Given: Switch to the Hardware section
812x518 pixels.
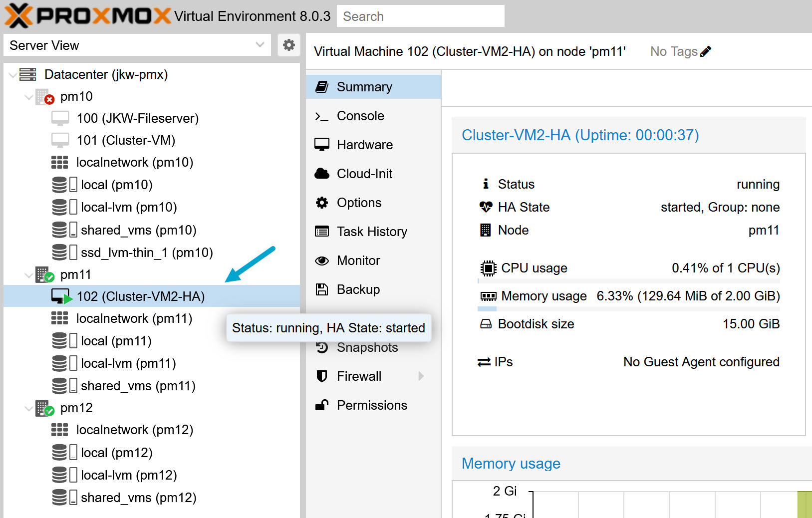Looking at the screenshot, I should pyautogui.click(x=364, y=145).
